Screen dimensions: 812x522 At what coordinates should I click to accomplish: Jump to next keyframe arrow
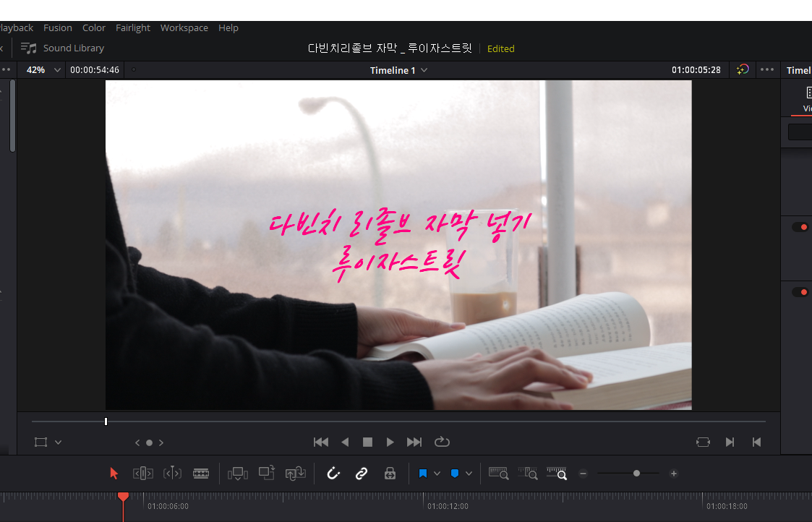pos(161,442)
